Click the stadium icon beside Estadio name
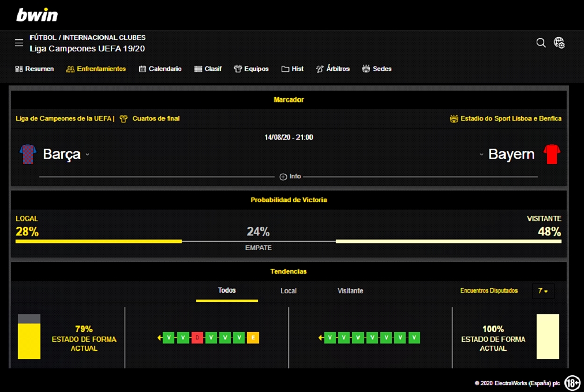This screenshot has height=392, width=584. pyautogui.click(x=454, y=118)
